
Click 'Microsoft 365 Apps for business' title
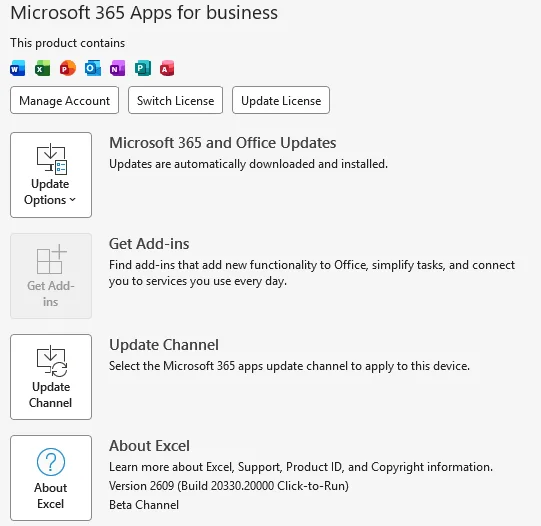144,13
